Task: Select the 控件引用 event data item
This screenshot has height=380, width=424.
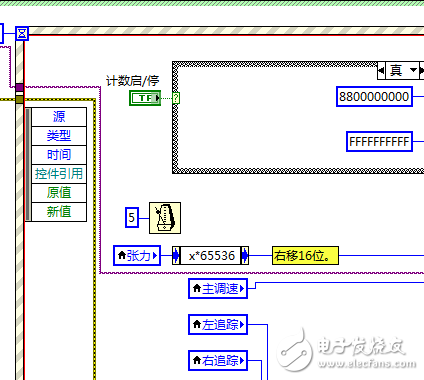Action: click(59, 174)
